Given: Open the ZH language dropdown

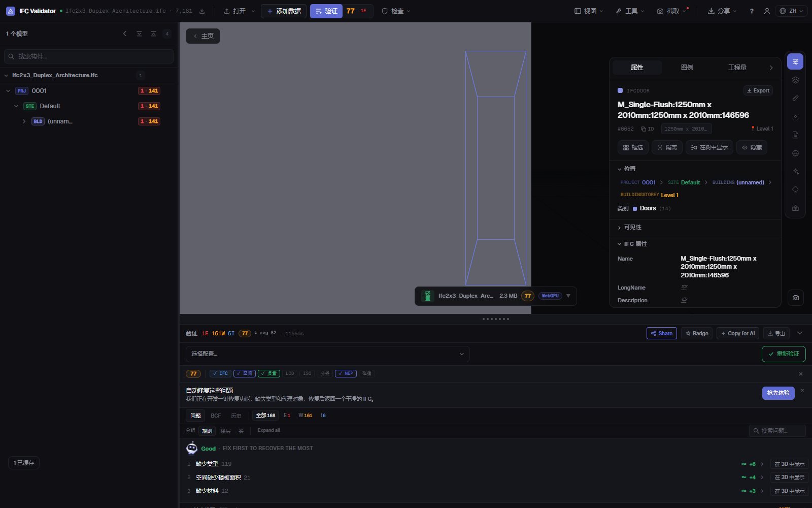Looking at the screenshot, I should [x=791, y=11].
